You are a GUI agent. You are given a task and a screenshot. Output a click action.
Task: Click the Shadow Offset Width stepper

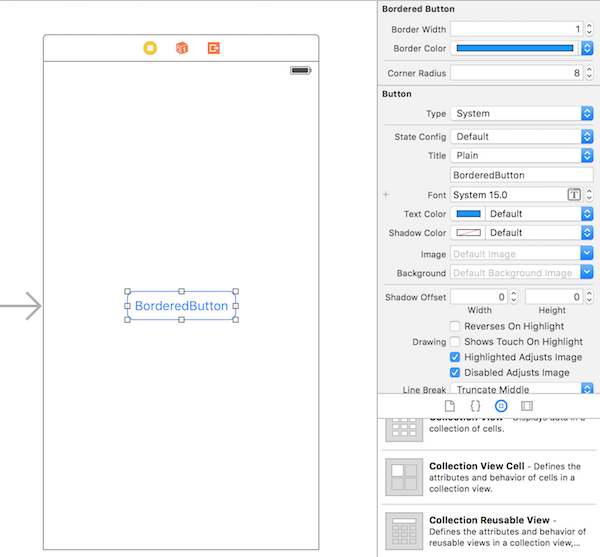click(514, 297)
